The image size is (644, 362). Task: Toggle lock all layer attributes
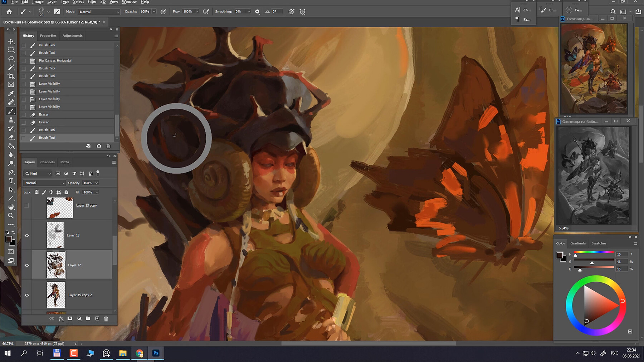pyautogui.click(x=66, y=192)
